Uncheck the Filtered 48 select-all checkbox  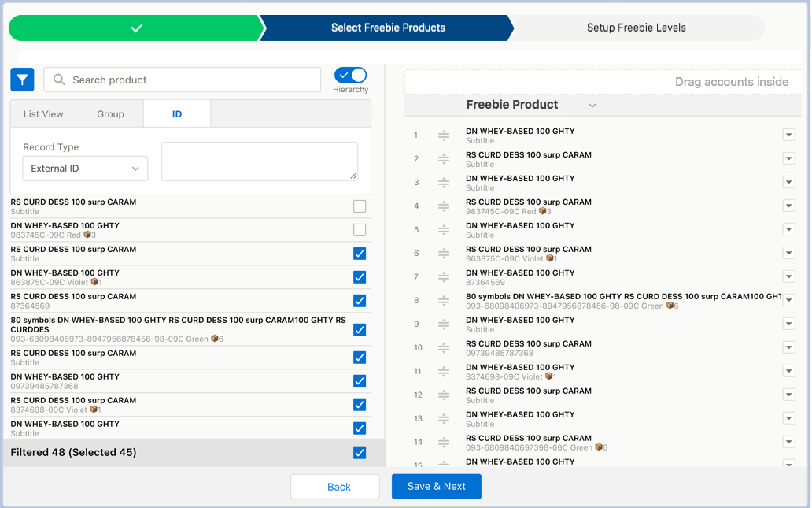[x=360, y=452]
